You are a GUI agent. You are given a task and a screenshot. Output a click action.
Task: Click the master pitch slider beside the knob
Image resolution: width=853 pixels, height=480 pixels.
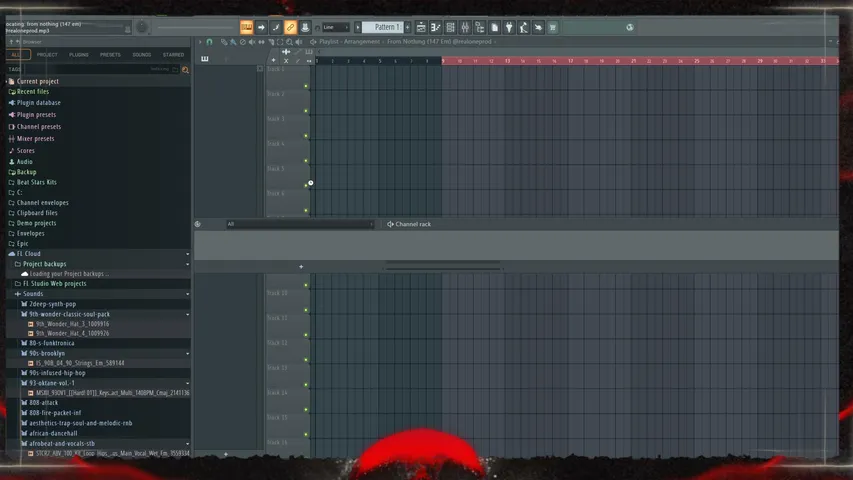(195, 27)
